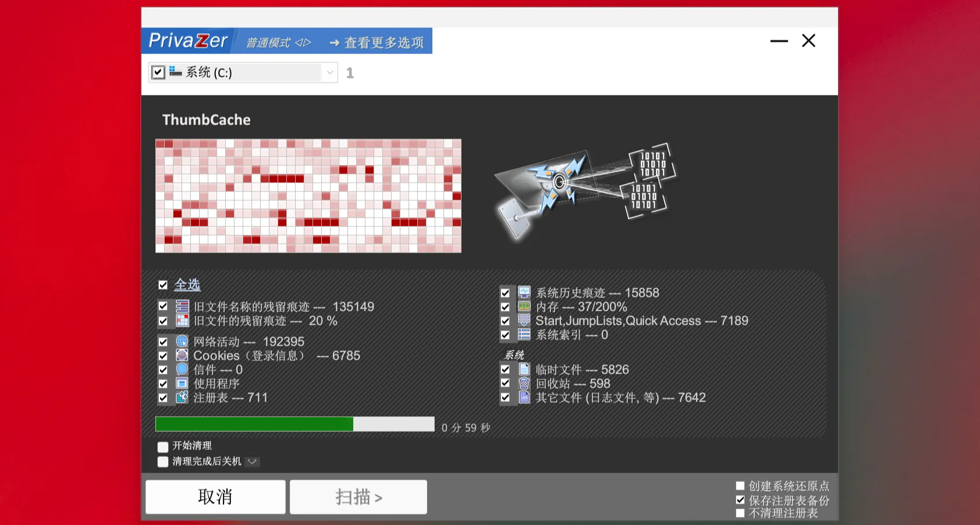Click the C: drive icon in selector

[x=175, y=72]
